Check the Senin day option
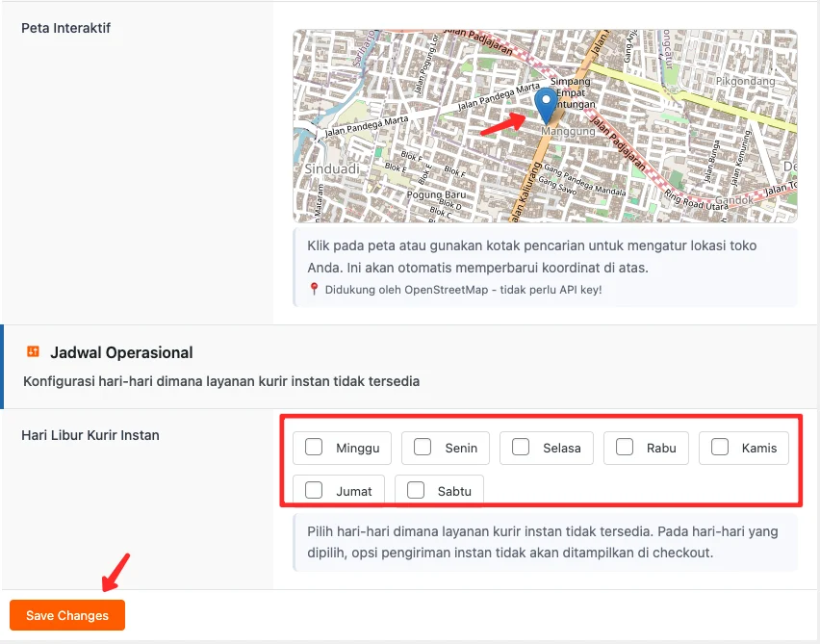Image resolution: width=820 pixels, height=644 pixels. 422,448
